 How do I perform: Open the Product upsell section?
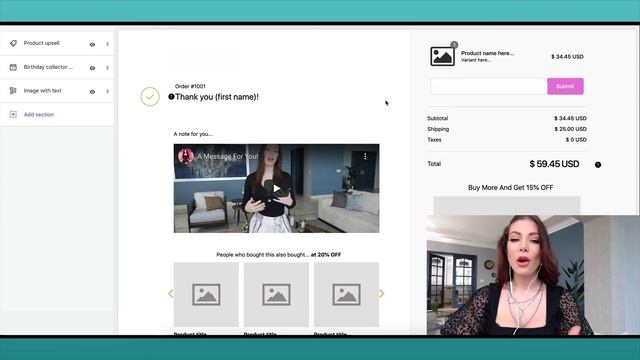(41, 43)
